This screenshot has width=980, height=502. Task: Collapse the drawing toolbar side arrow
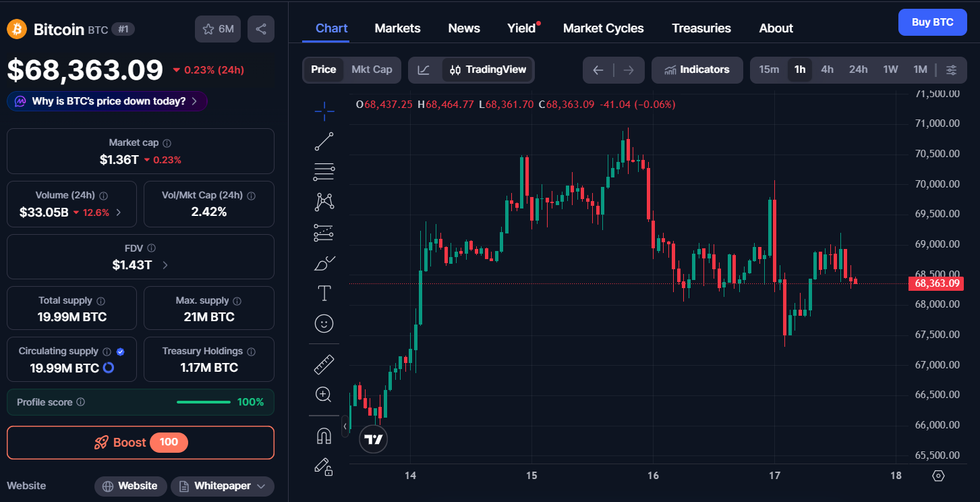345,426
